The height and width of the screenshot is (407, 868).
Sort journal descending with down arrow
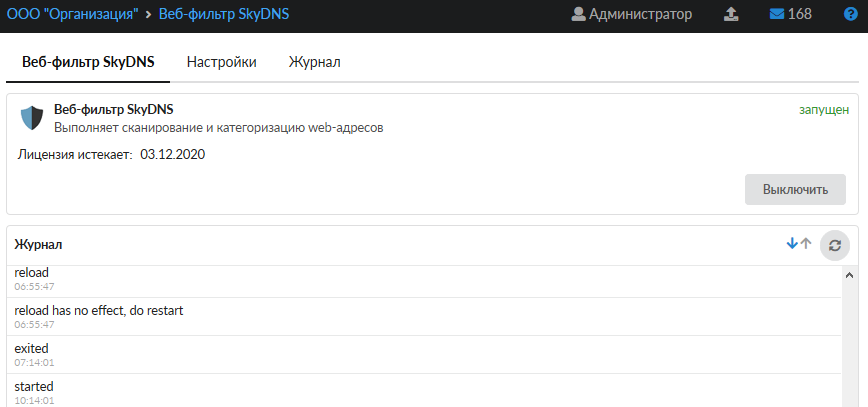792,243
